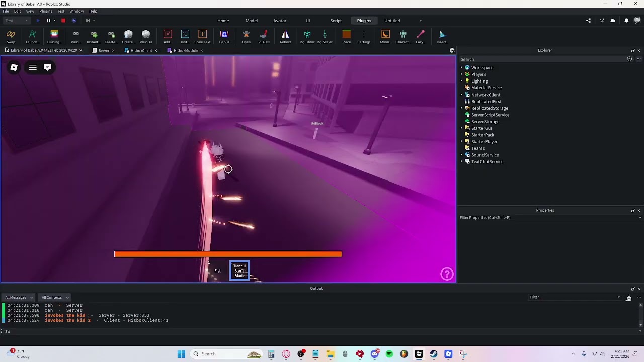The height and width of the screenshot is (362, 644).
Task: Open the HitboxModule script tab
Action: 186,50
